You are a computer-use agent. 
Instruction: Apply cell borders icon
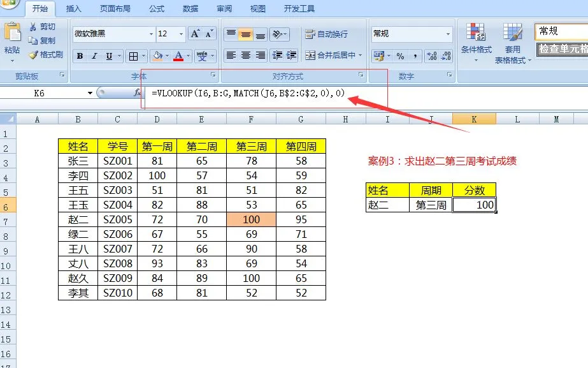click(133, 56)
